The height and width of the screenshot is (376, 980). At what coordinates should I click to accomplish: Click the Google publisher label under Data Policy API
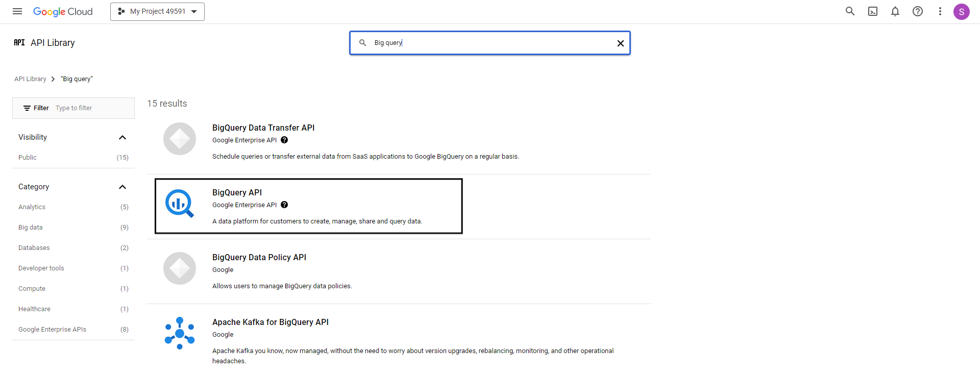(223, 270)
